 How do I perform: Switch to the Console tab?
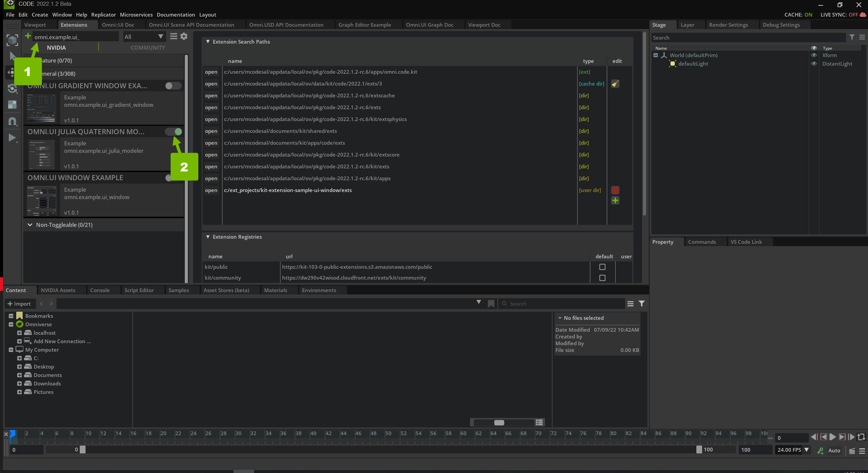click(100, 290)
